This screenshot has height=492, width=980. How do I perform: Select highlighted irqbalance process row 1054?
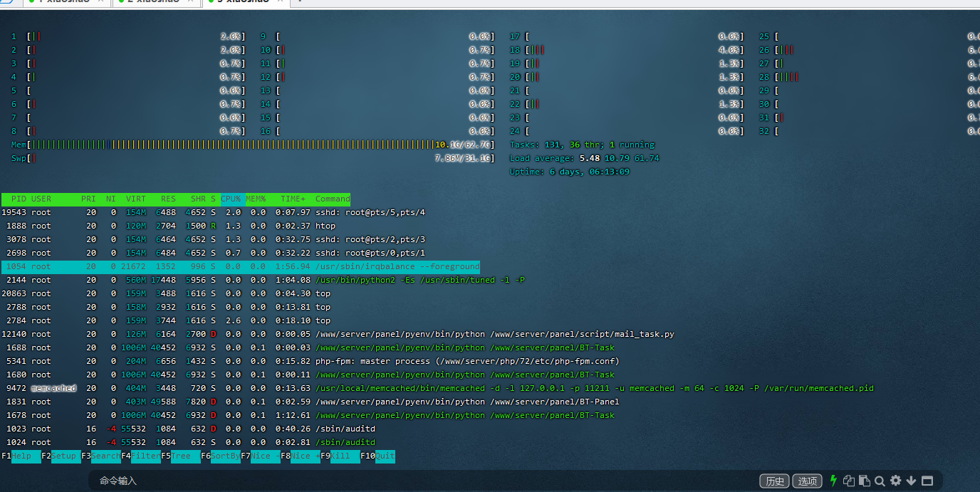[x=241, y=266]
